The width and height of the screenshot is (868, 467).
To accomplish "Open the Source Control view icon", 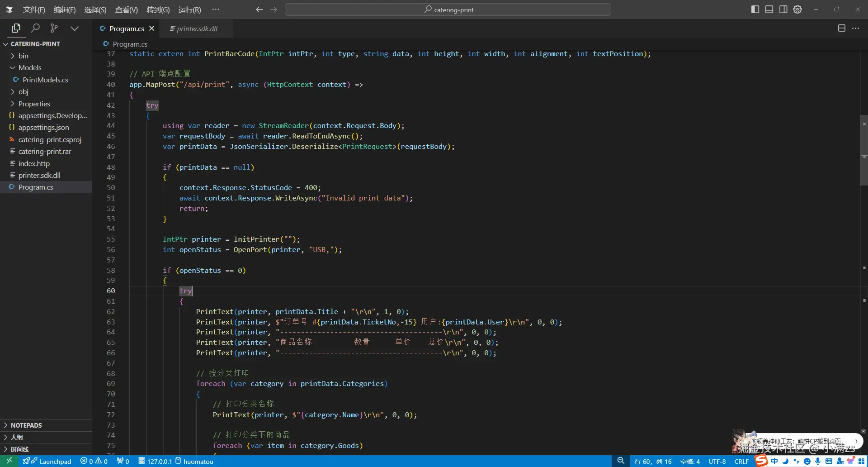I will [54, 28].
